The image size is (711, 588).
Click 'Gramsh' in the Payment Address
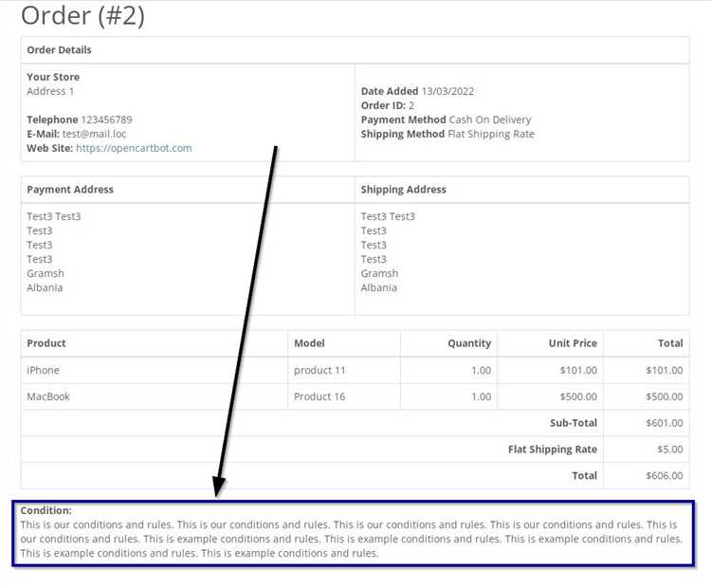coord(46,273)
